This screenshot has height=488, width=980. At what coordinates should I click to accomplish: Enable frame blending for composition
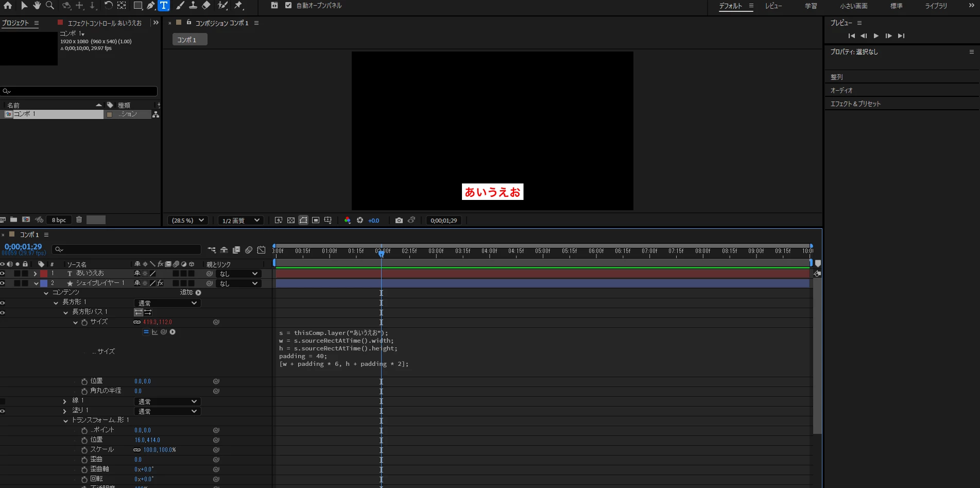[x=236, y=250]
